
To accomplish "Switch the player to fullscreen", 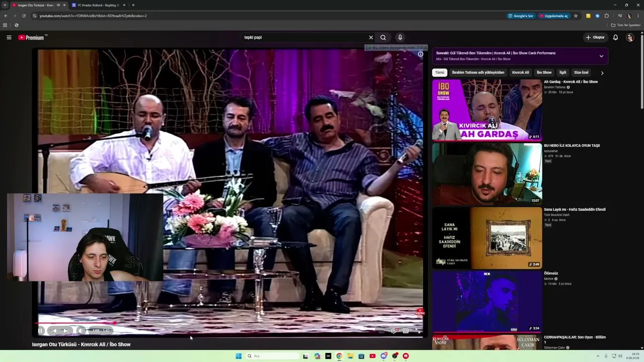I will (418, 330).
